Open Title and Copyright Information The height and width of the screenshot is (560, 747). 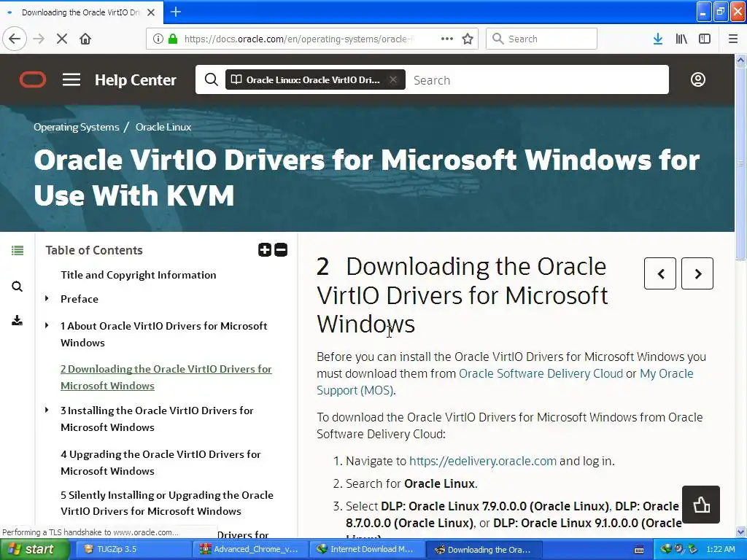point(138,275)
